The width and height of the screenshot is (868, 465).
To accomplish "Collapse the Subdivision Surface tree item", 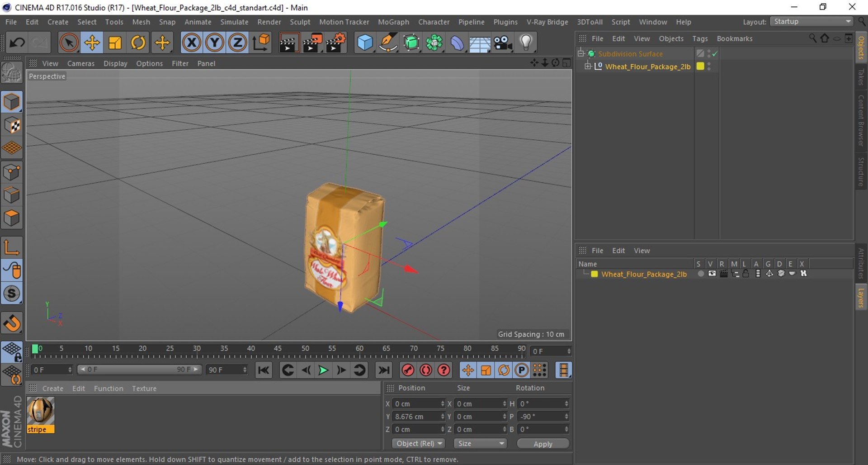I will point(581,54).
